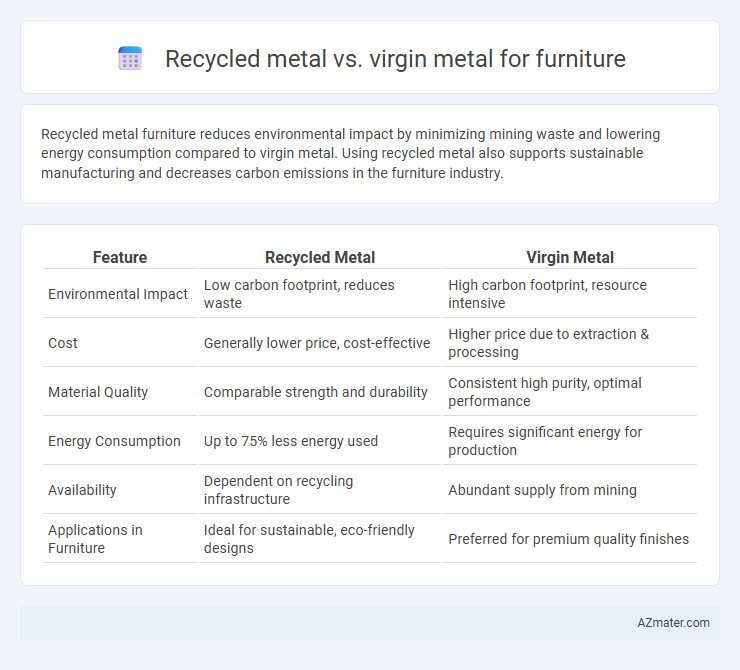The width and height of the screenshot is (740, 670).
Task: Click the 'Up to 75% less energy used' cell
Action: coord(320,441)
